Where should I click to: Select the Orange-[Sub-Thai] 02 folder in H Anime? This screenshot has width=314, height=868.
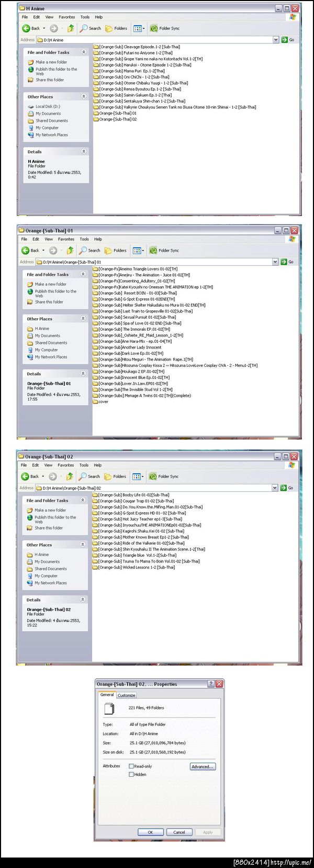click(x=115, y=119)
